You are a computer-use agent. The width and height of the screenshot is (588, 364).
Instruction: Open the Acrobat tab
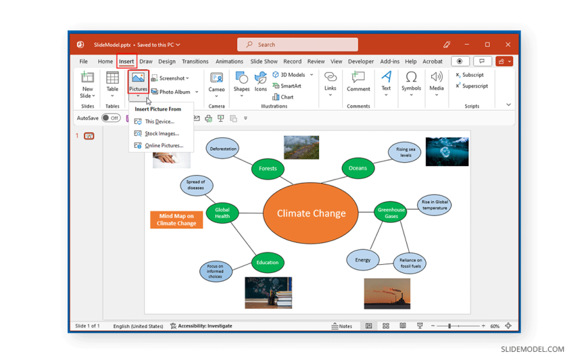pyautogui.click(x=433, y=61)
